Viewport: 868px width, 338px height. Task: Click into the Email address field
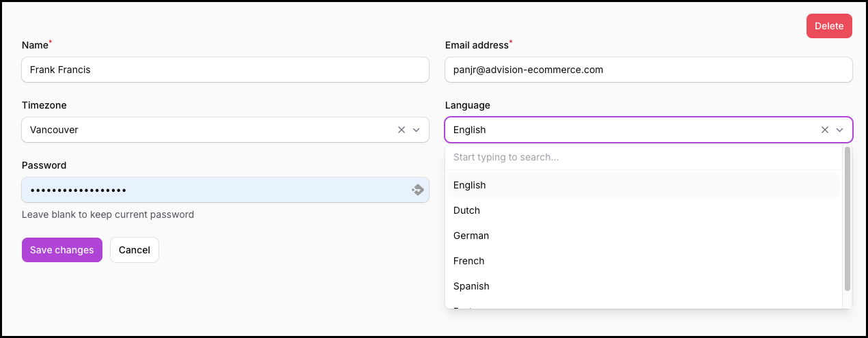pos(648,70)
